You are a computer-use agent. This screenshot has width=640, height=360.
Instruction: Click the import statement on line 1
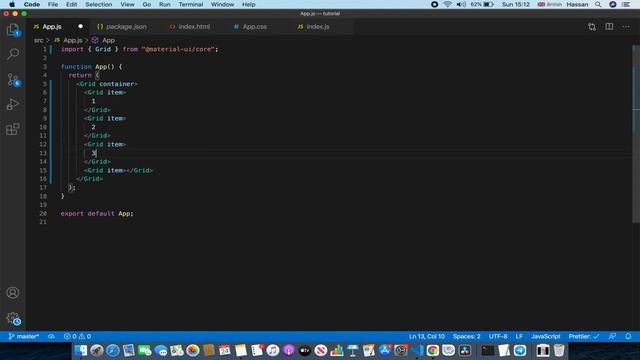[140, 49]
